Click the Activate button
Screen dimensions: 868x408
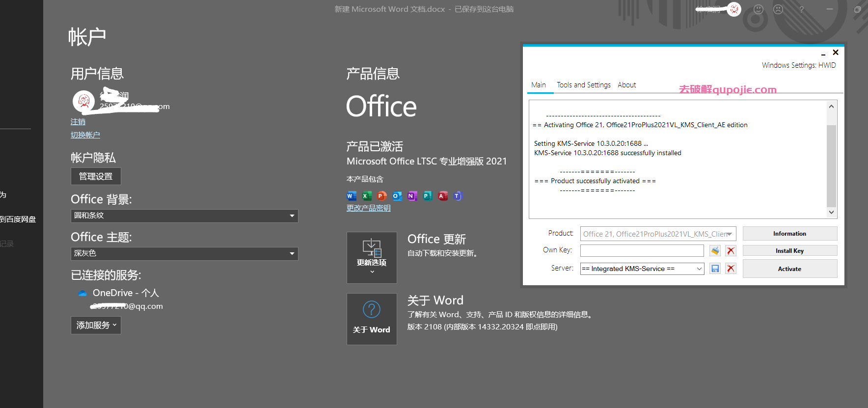tap(790, 269)
